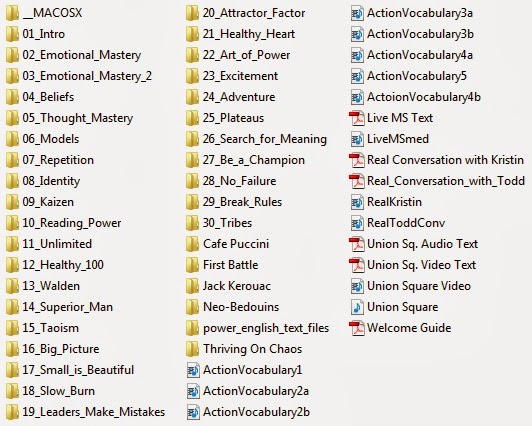The height and width of the screenshot is (426, 532).
Task: Click the 06_Models folder name
Action: coord(51,139)
